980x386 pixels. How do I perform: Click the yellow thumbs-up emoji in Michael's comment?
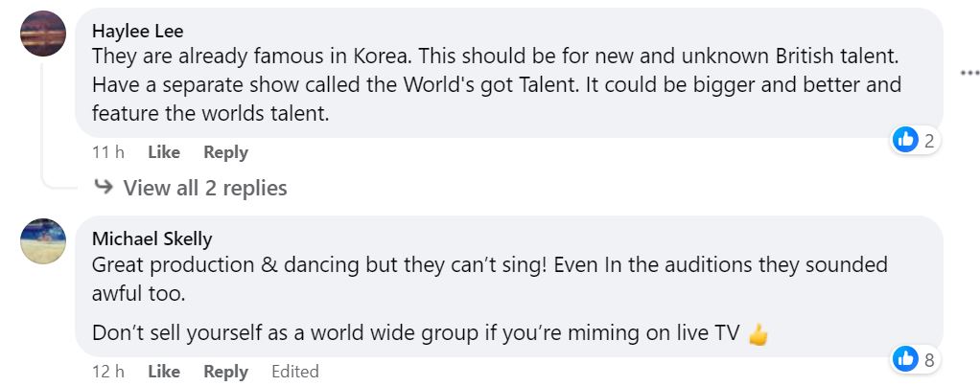(x=758, y=334)
